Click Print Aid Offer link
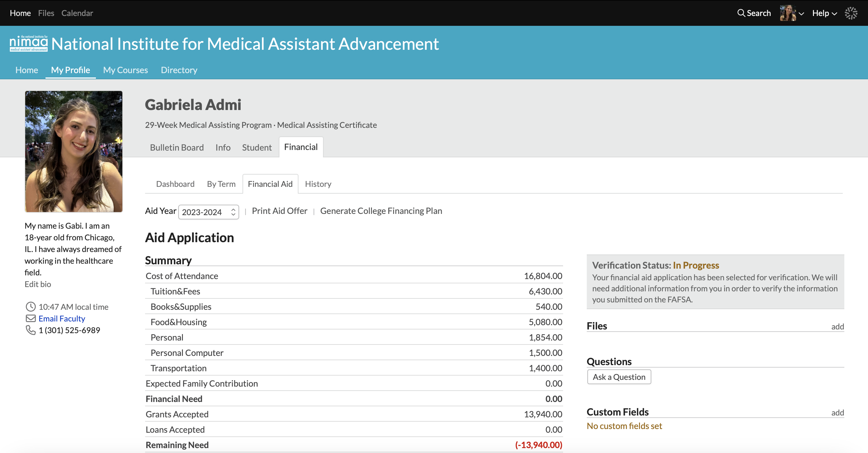The image size is (868, 453). click(279, 211)
